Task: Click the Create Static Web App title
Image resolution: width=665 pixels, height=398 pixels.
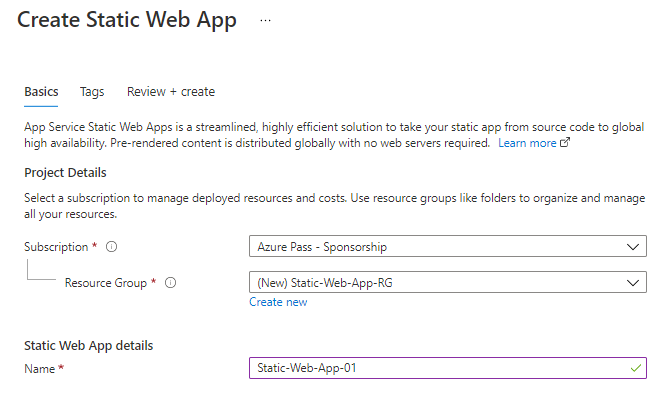Action: [127, 20]
